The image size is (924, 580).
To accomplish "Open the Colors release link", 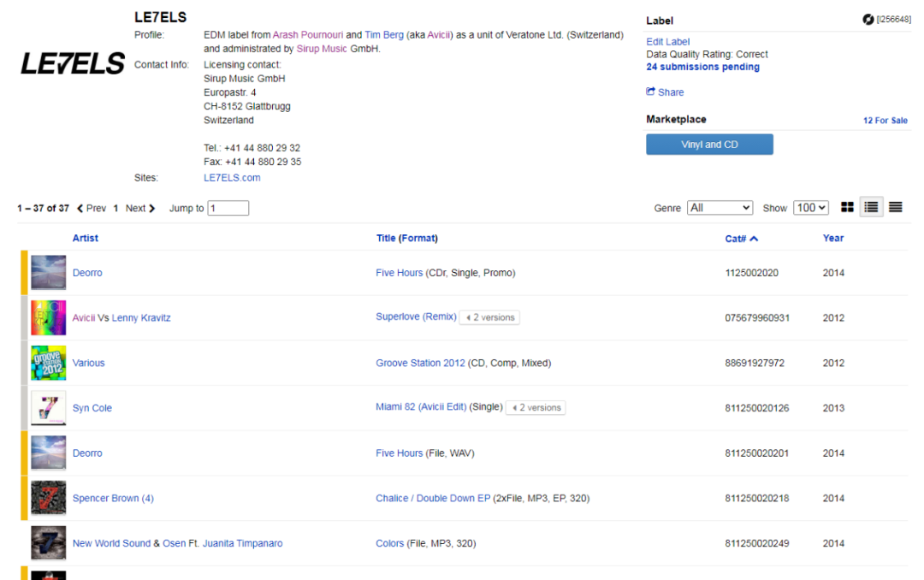I will point(390,543).
